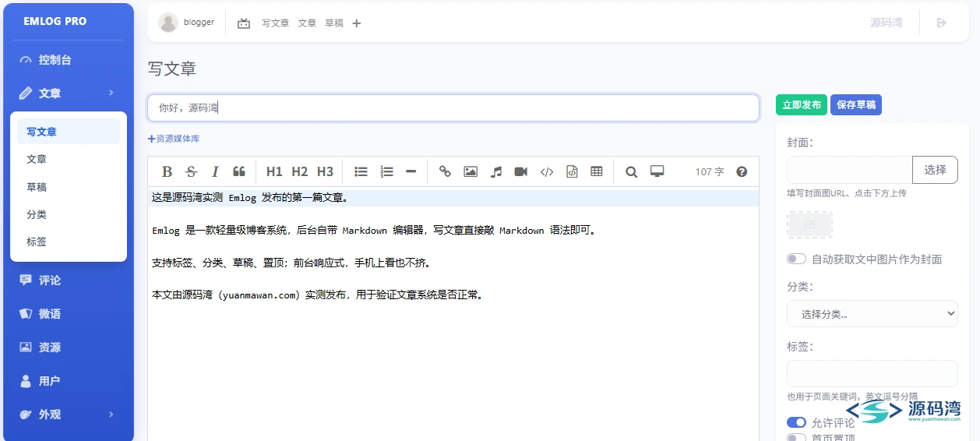The width and height of the screenshot is (980, 441).
Task: Apply strikethrough formatting in editor
Action: (x=191, y=171)
